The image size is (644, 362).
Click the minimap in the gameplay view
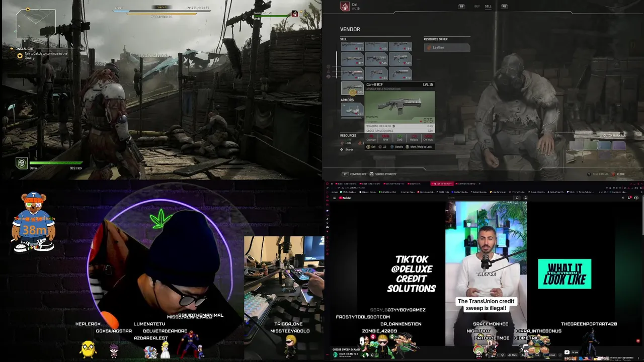click(x=35, y=23)
